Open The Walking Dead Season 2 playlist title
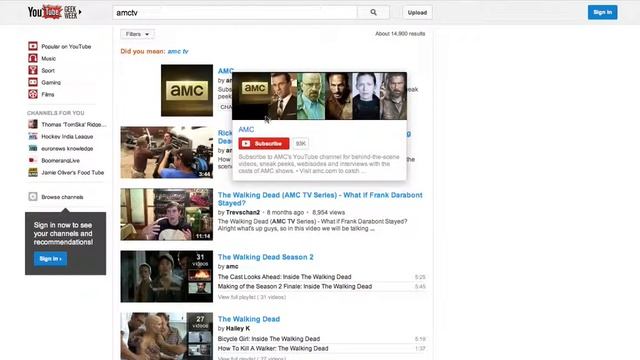Viewport: 640px width, 360px height. [266, 257]
